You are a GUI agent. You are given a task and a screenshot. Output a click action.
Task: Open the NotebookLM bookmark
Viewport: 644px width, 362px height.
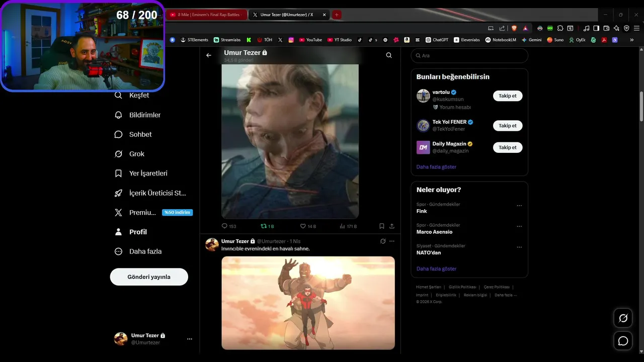point(501,40)
